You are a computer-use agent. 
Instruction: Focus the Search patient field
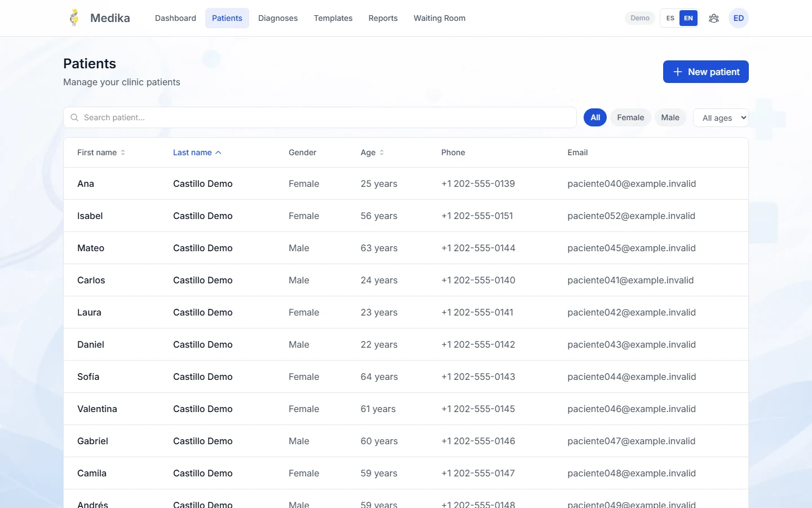(320, 117)
